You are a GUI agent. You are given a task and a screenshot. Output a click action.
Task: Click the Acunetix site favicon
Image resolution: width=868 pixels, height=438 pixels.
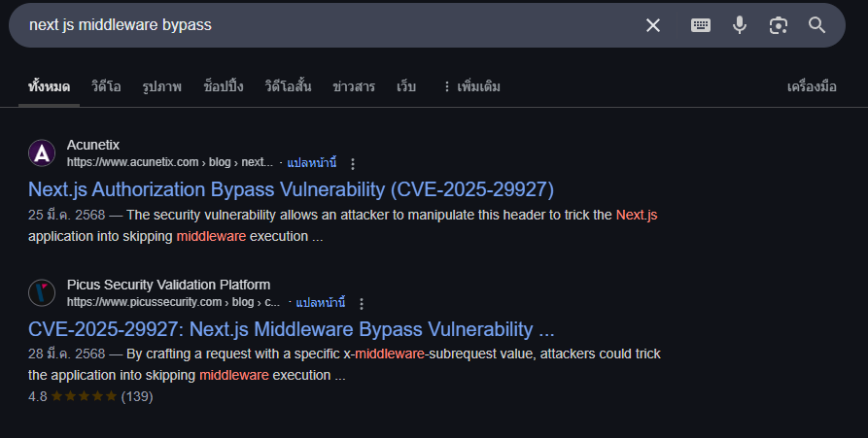pyautogui.click(x=42, y=153)
